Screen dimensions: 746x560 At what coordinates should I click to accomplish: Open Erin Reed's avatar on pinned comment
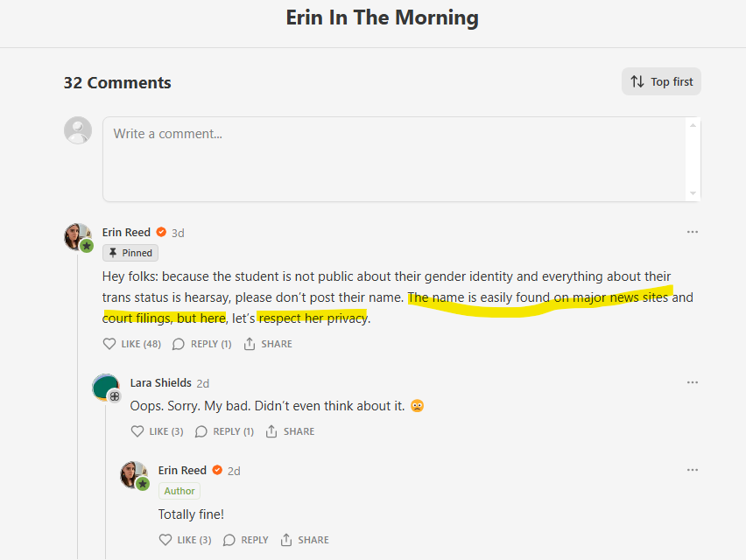[x=77, y=236]
